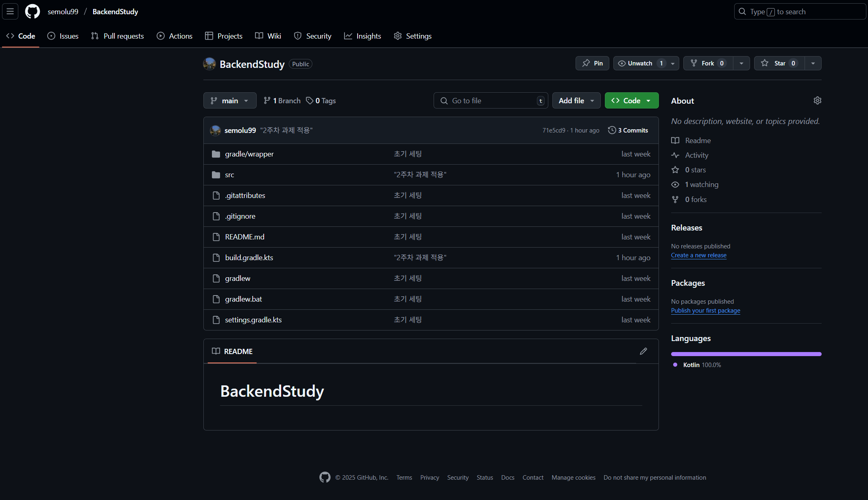The height and width of the screenshot is (500, 868).
Task: Fork the BackendStudy repository
Action: tap(708, 63)
